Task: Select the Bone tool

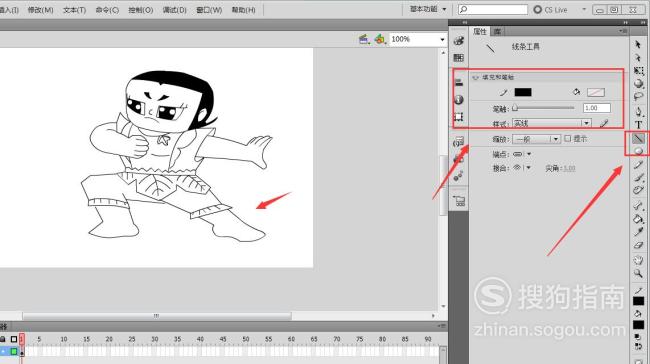Action: click(x=638, y=205)
